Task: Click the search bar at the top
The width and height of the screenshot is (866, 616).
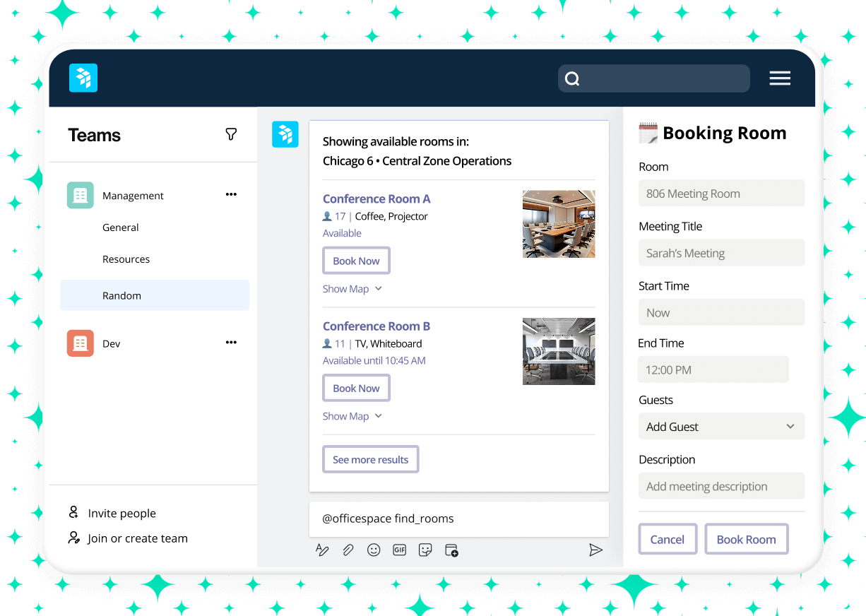Action: point(653,78)
